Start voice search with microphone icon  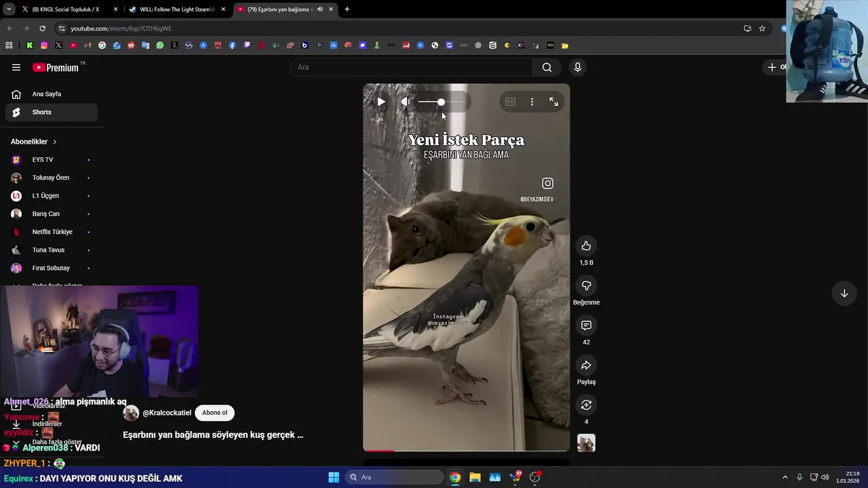tap(577, 67)
